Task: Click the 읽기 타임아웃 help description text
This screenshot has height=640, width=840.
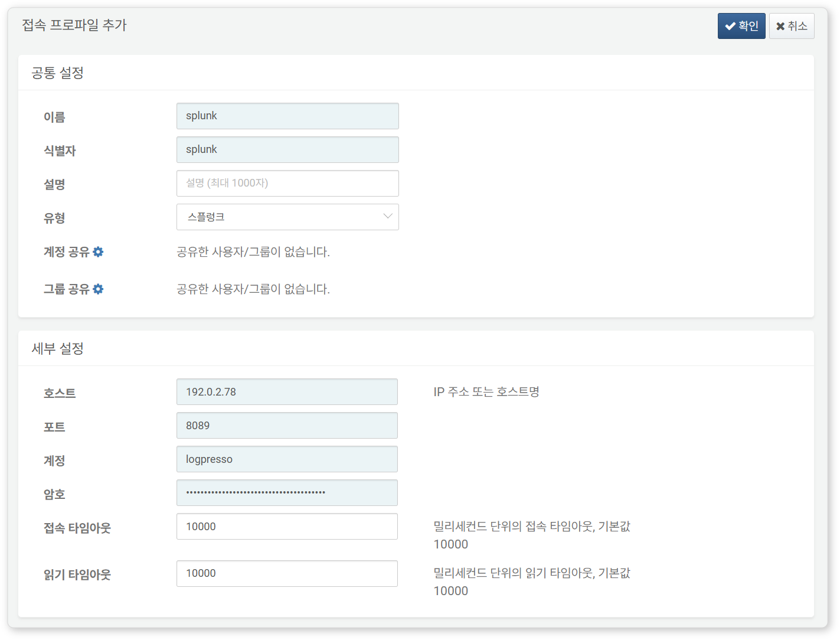Action: coord(532,582)
